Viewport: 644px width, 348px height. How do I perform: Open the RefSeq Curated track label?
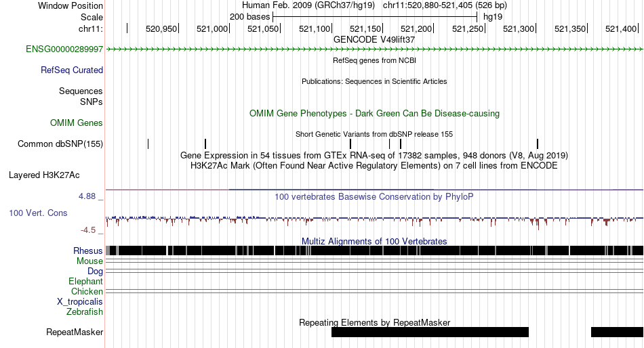coord(72,70)
